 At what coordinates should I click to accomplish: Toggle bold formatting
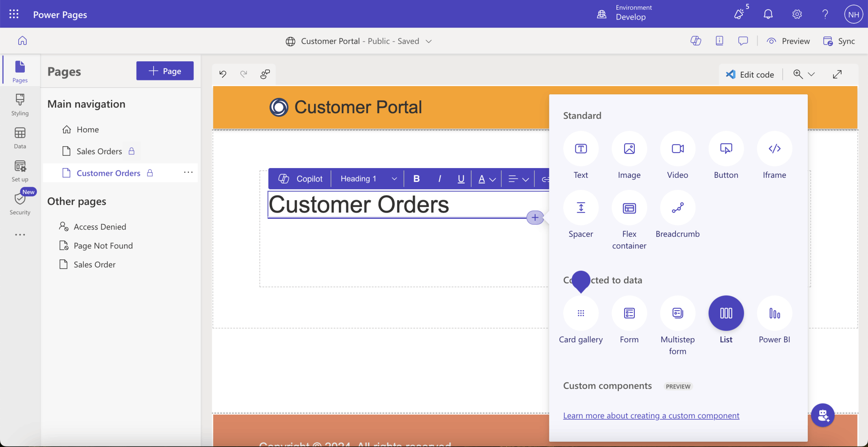(x=416, y=179)
